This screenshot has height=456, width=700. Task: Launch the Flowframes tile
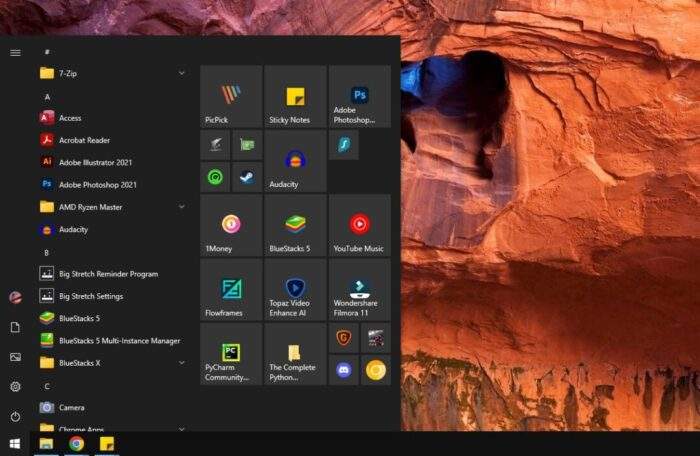click(x=231, y=290)
